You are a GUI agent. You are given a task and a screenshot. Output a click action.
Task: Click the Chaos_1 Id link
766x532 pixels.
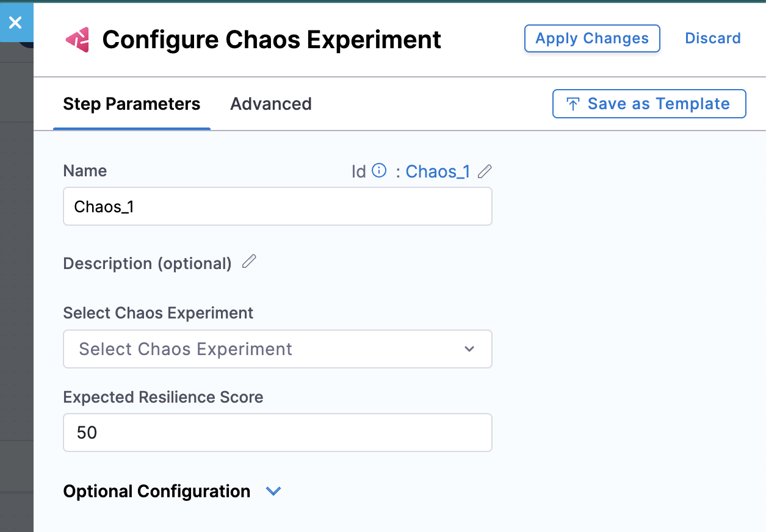(438, 171)
